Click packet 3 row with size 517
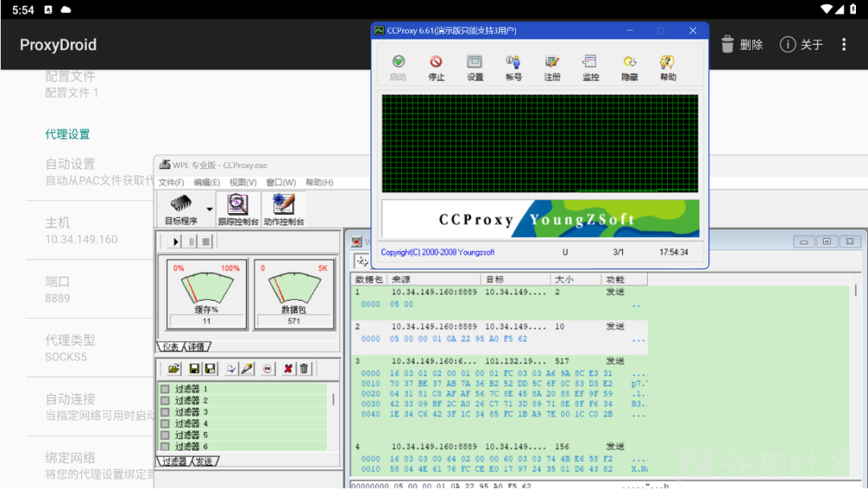The width and height of the screenshot is (868, 489). (498, 361)
